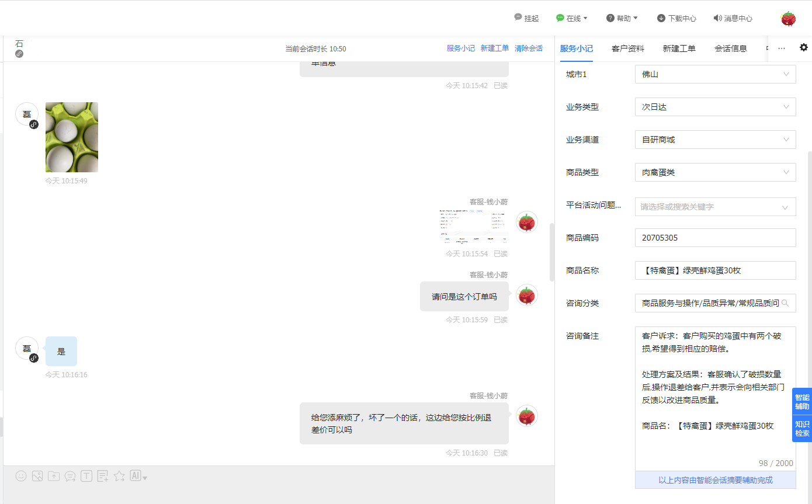Open settings with the gear icon
812x504 pixels.
803,48
